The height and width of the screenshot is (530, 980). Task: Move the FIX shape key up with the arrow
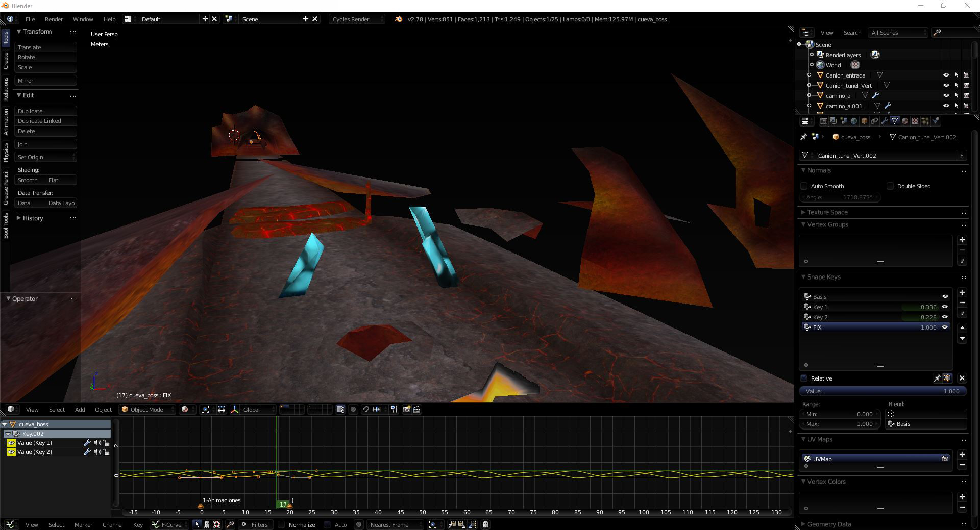962,327
